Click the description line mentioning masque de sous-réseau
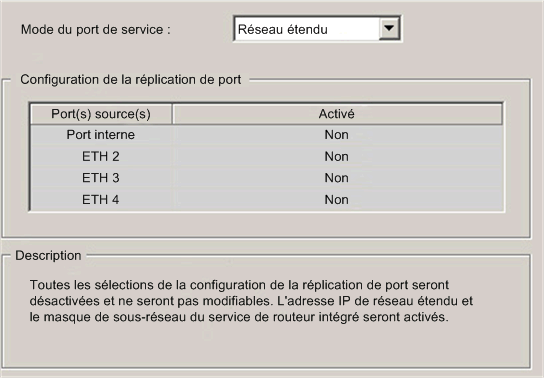Viewport: 545px width, 379px height. pos(239,317)
